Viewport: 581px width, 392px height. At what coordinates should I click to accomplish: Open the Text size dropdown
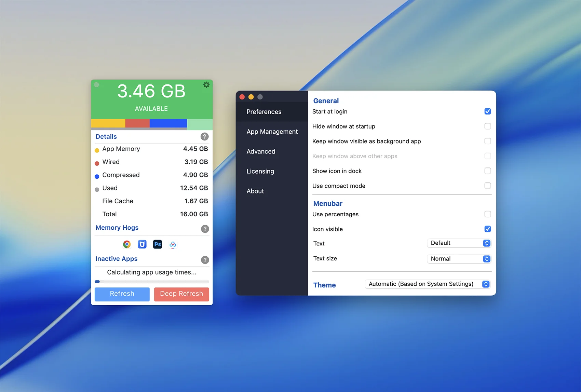click(459, 259)
